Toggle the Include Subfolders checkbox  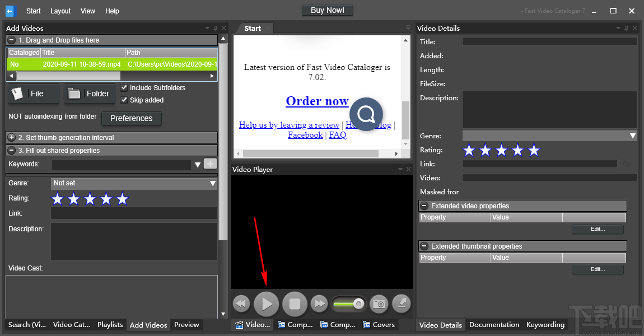(x=124, y=87)
